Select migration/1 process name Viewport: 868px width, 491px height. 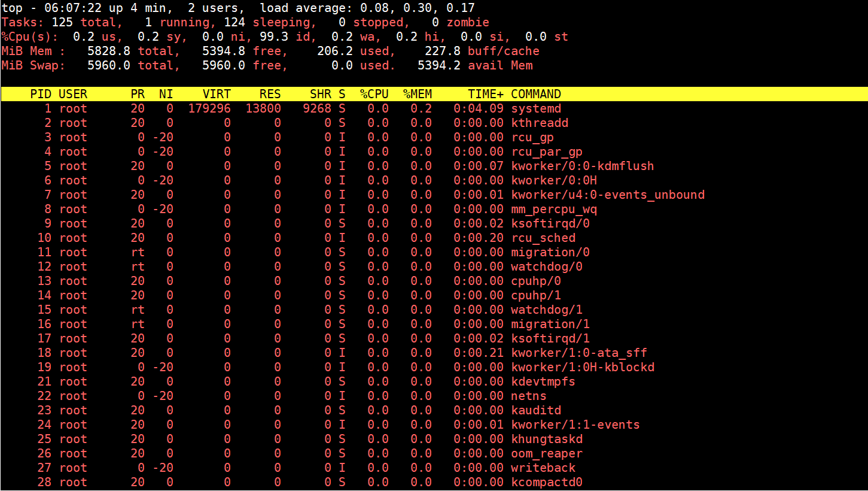550,324
